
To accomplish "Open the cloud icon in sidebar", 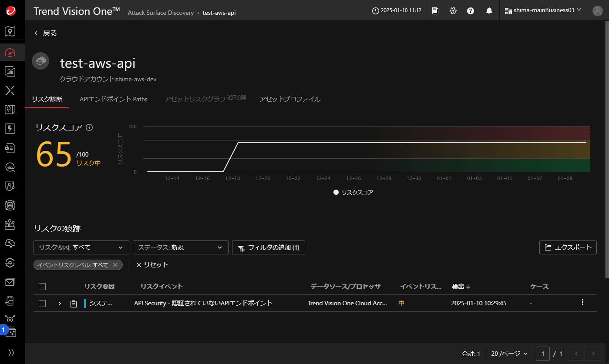I will [10, 244].
